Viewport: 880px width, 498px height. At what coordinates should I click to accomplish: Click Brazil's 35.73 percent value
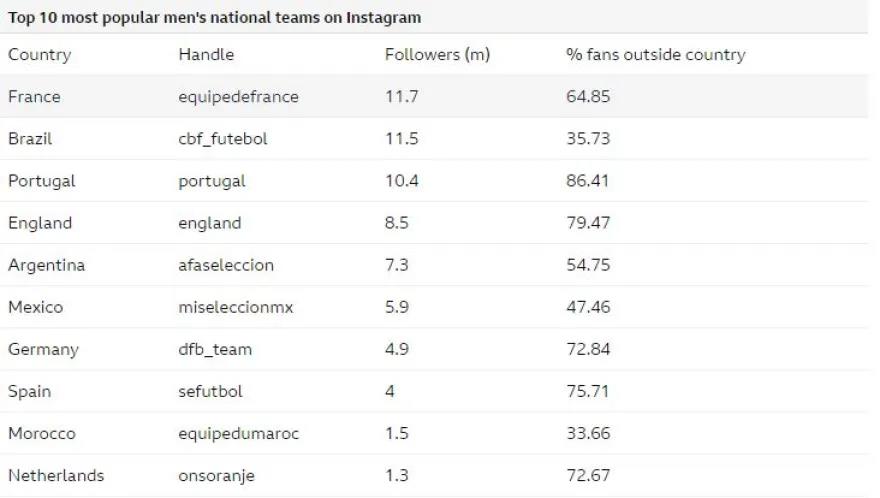(x=587, y=139)
